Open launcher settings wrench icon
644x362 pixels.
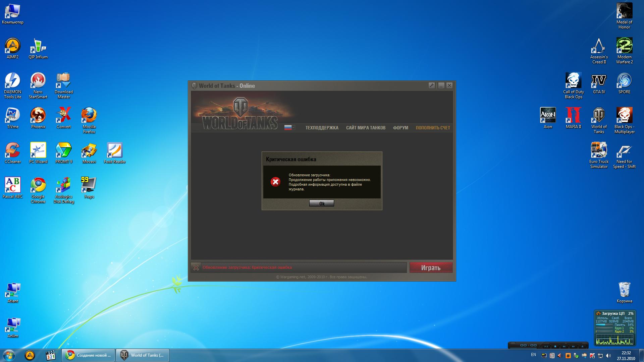(x=432, y=85)
